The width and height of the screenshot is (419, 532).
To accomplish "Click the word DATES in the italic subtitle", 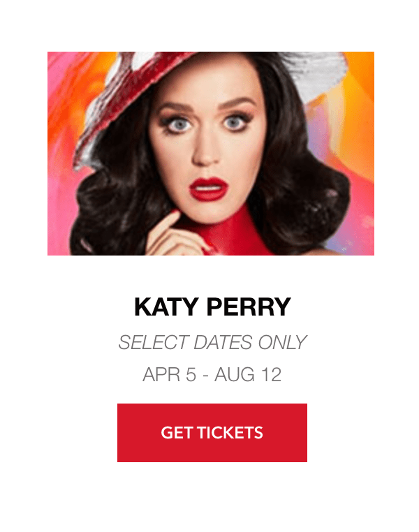I will click(x=223, y=342).
